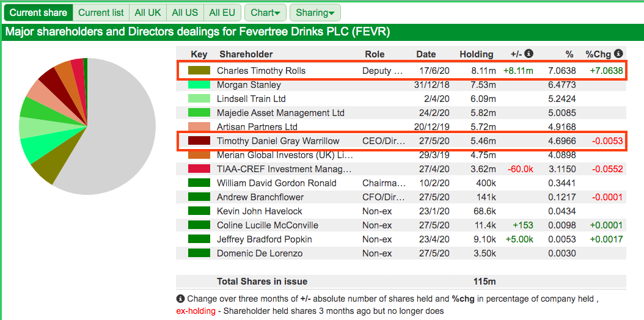Image resolution: width=644 pixels, height=320 pixels.
Task: Expand the Sharing dropdown menu
Action: coord(315,13)
